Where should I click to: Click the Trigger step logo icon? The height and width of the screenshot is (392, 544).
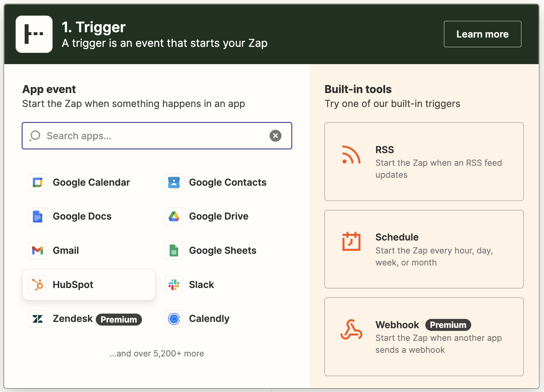click(x=34, y=34)
